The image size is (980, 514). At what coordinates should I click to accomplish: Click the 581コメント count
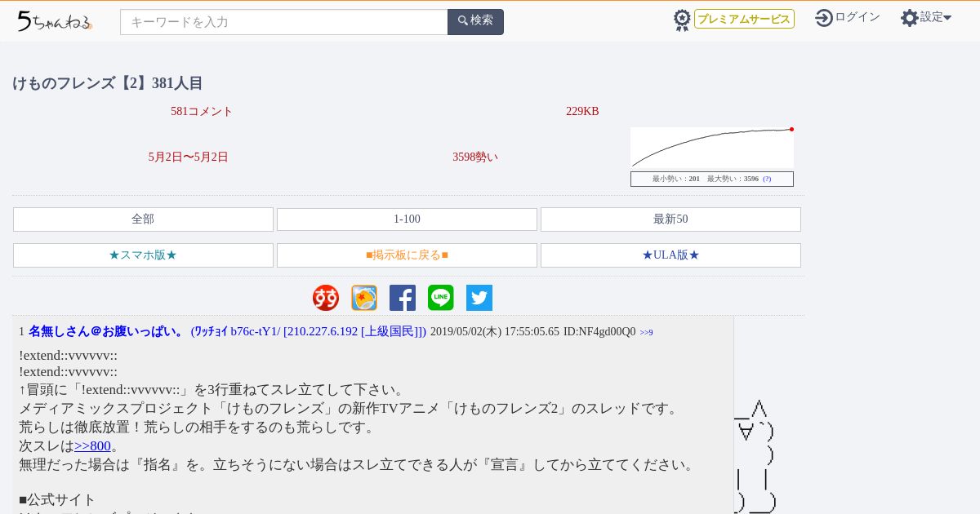pos(202,112)
